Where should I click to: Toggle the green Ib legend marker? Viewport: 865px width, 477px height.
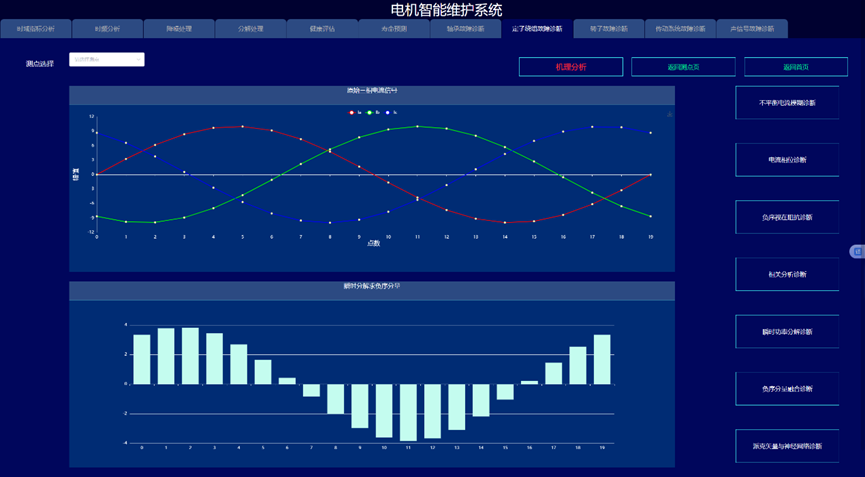[369, 112]
